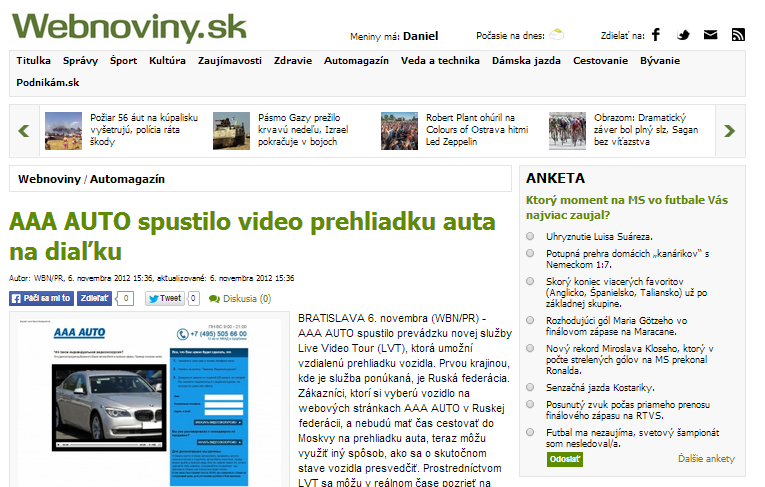This screenshot has width=765, height=487.
Task: Open Dámska jazda section
Action: (x=526, y=61)
